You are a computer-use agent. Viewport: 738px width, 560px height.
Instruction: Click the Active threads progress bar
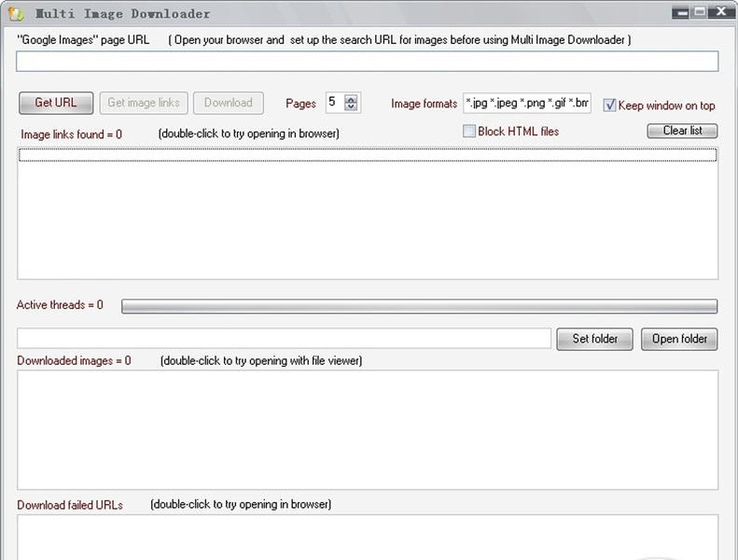point(419,306)
